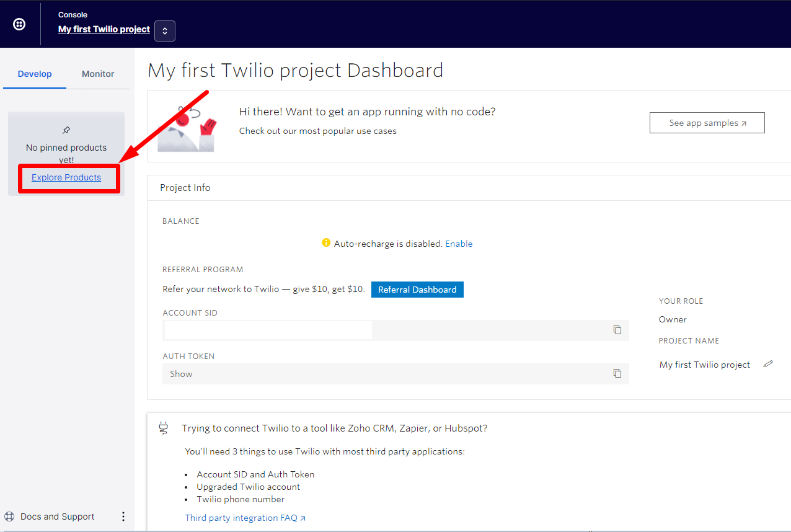Click the Account SID and Auth Token bullet
The height and width of the screenshot is (532, 791).
[x=255, y=474]
